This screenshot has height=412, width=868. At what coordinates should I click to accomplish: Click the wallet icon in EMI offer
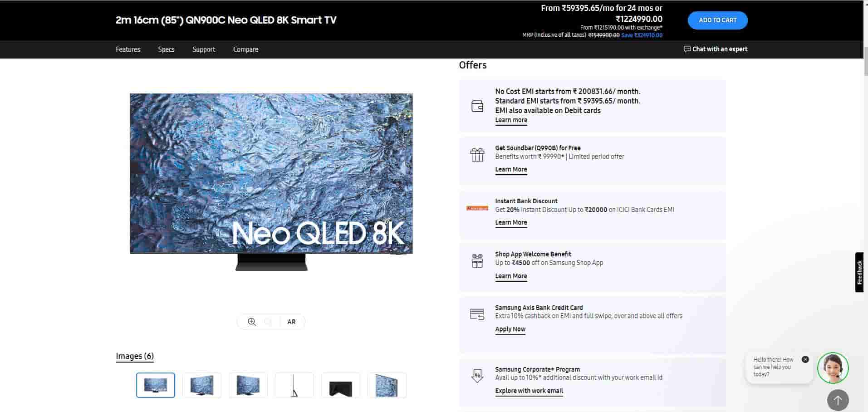(477, 106)
